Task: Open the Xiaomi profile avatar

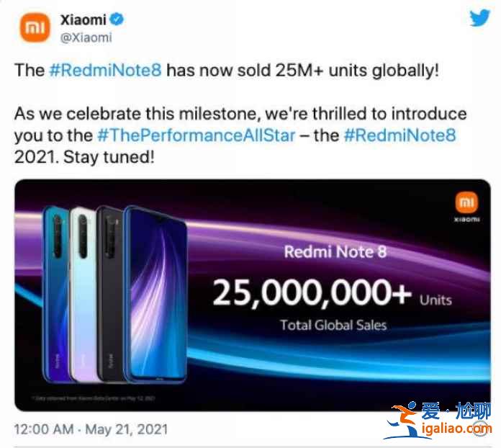Action: click(35, 28)
